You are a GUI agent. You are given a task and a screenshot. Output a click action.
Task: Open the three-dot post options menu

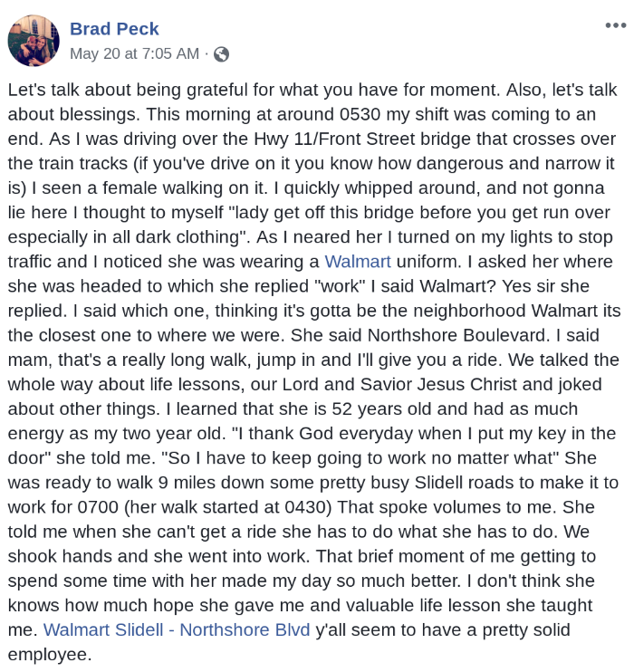(616, 25)
